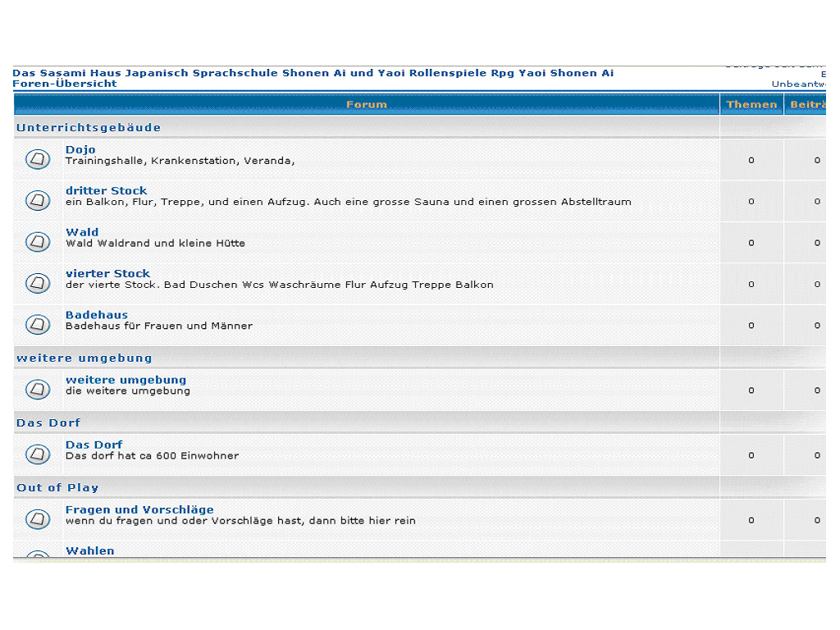The image size is (840, 630).
Task: Open the vierter Stock forum
Action: (107, 273)
